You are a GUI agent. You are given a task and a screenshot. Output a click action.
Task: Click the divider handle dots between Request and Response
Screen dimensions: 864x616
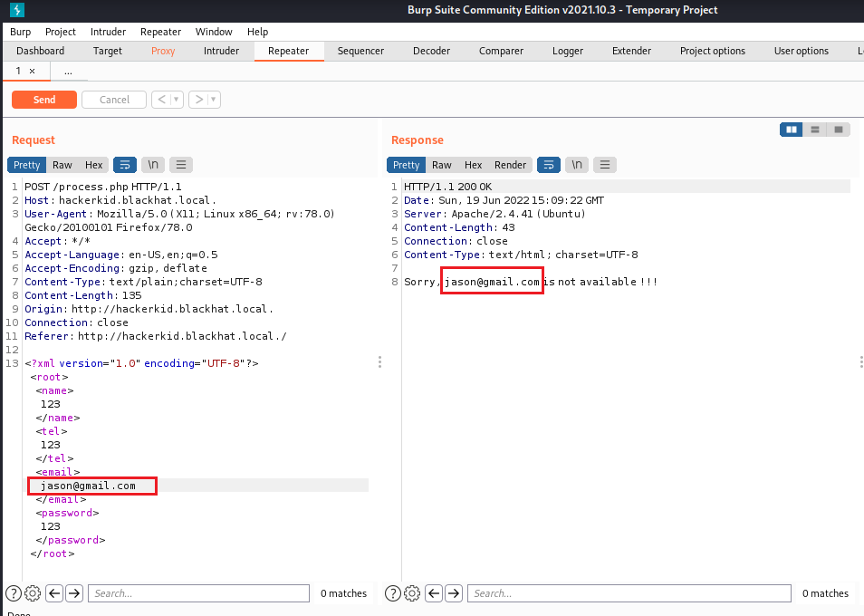pos(379,362)
